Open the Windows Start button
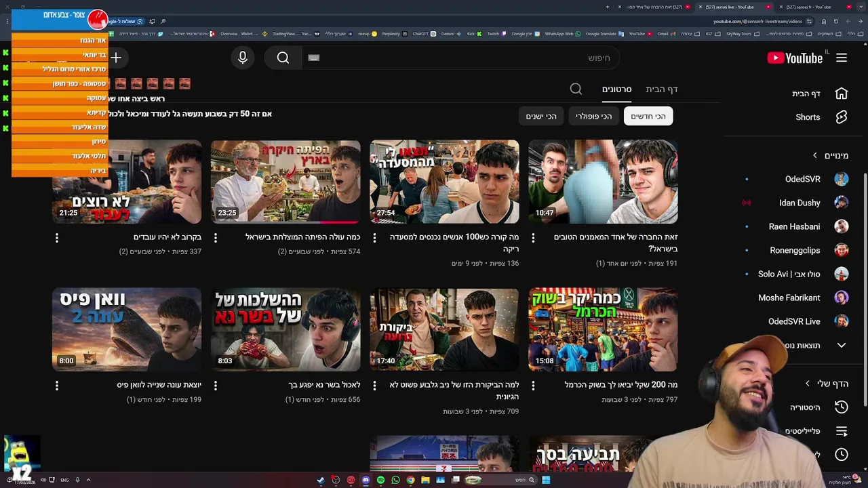This screenshot has height=488, width=868. [546, 480]
